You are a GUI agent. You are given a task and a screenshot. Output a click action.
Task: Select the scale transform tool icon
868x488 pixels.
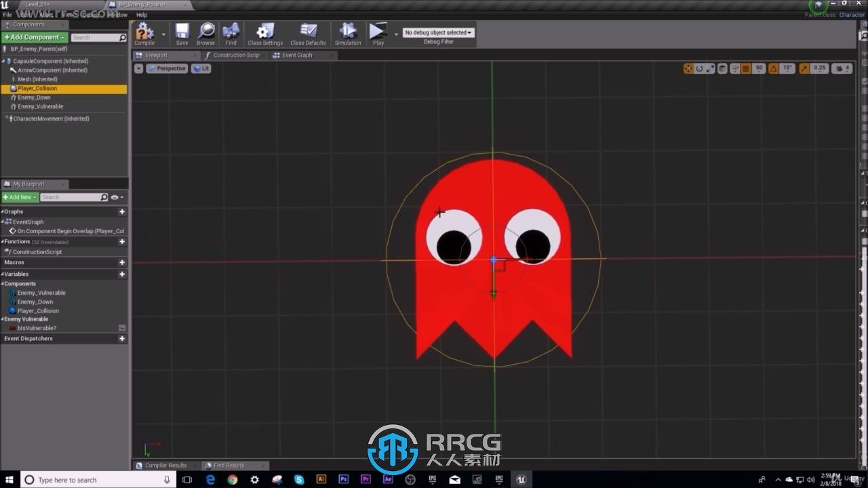[710, 68]
